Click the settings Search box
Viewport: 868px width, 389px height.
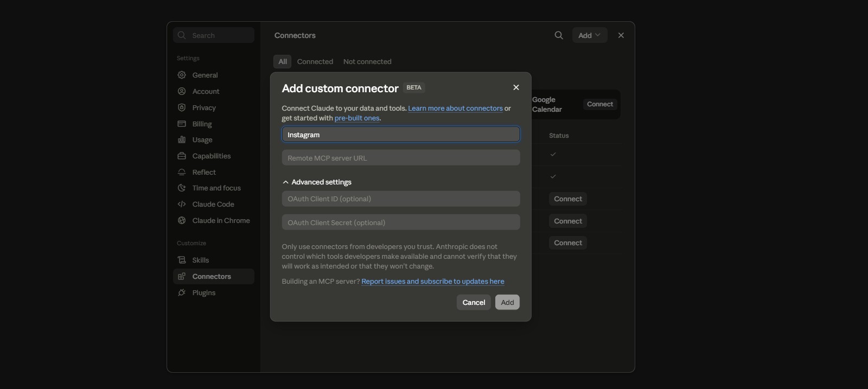214,35
